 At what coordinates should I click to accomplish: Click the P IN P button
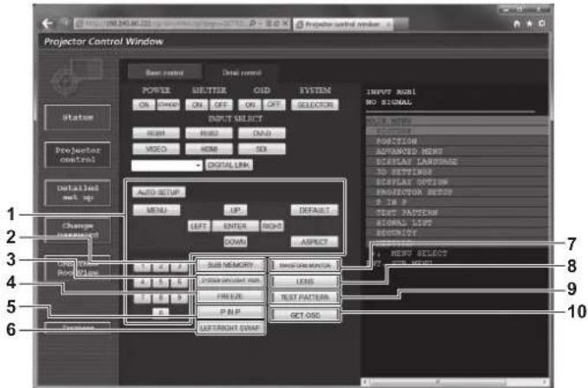230,313
